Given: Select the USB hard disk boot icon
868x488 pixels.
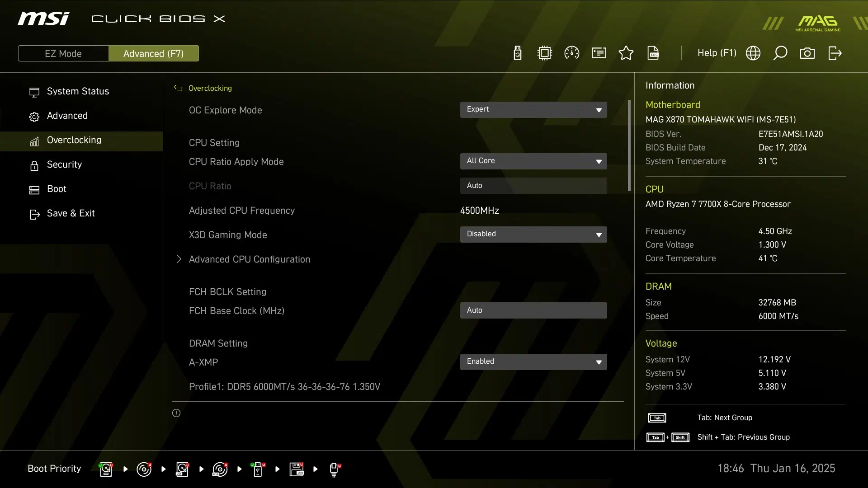Looking at the screenshot, I should pyautogui.click(x=182, y=469).
